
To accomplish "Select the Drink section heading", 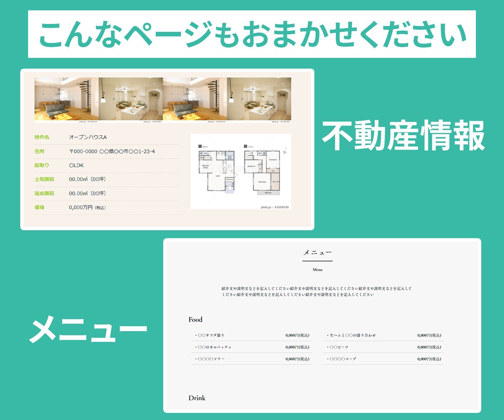I will [197, 398].
